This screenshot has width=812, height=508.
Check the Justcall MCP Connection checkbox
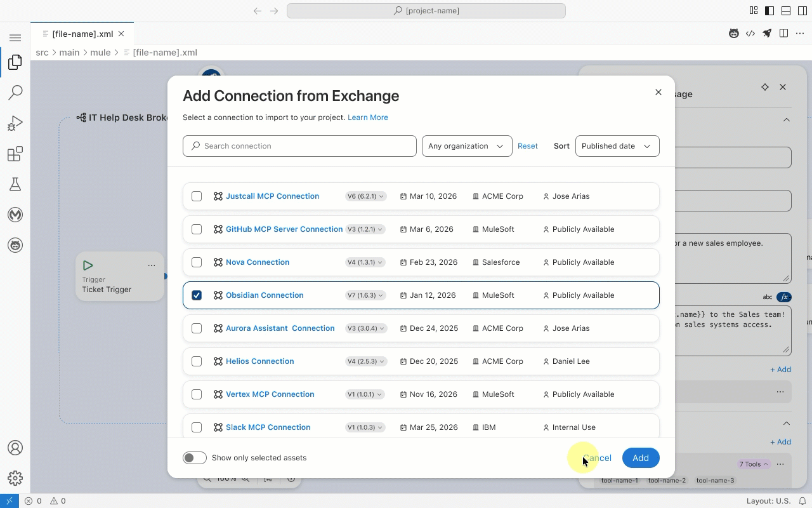coord(197,196)
